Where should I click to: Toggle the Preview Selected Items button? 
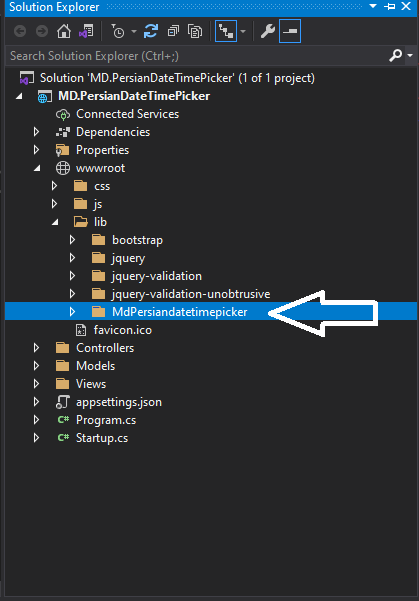290,31
